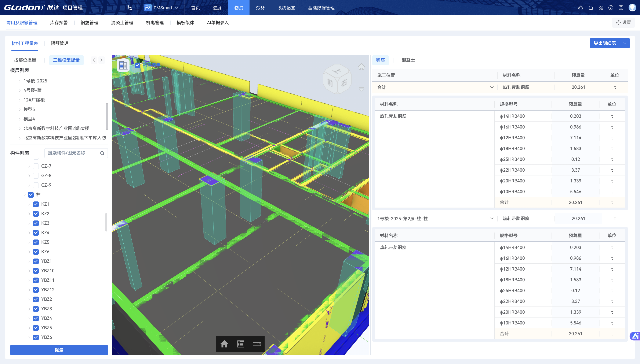Click the notification bell icon
The image size is (640, 364).
point(591,8)
